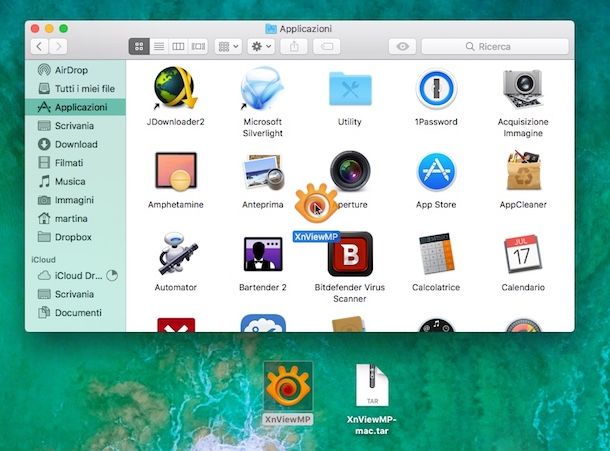Open Dropbox in the sidebar
610x451 pixels.
coord(75,237)
